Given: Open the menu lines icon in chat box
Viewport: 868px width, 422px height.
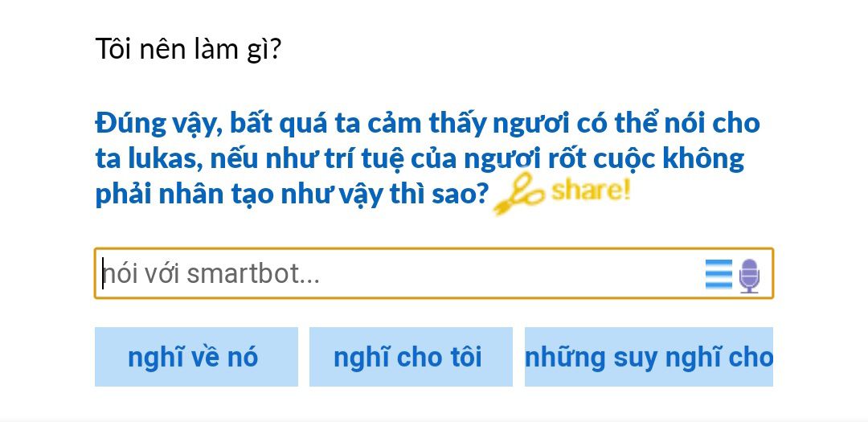Looking at the screenshot, I should (x=719, y=274).
